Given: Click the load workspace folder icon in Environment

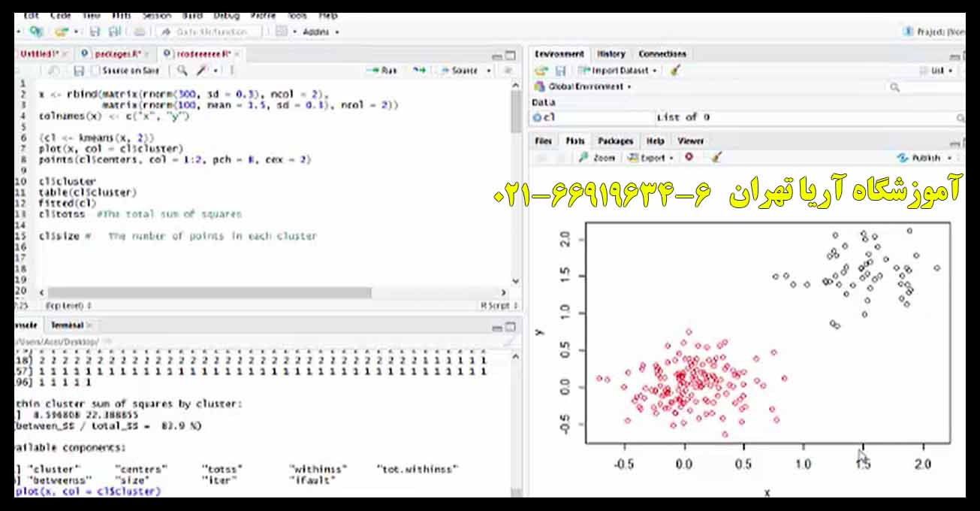Looking at the screenshot, I should pos(541,71).
